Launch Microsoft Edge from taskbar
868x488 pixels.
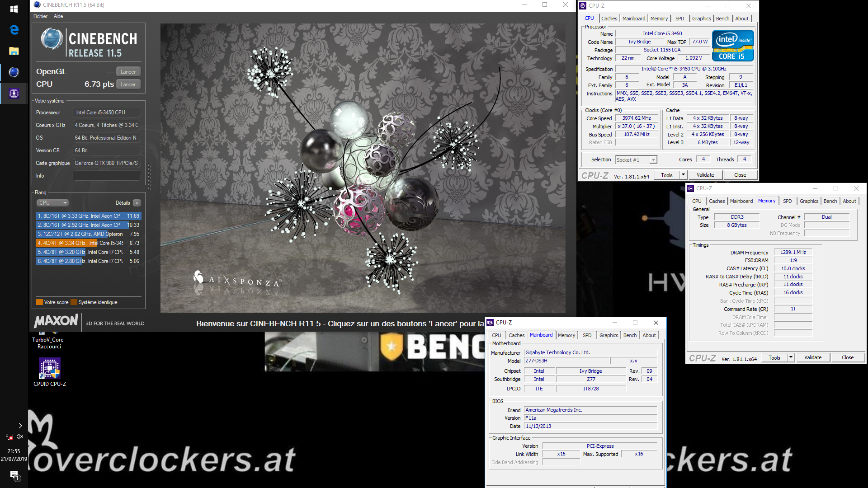14,30
